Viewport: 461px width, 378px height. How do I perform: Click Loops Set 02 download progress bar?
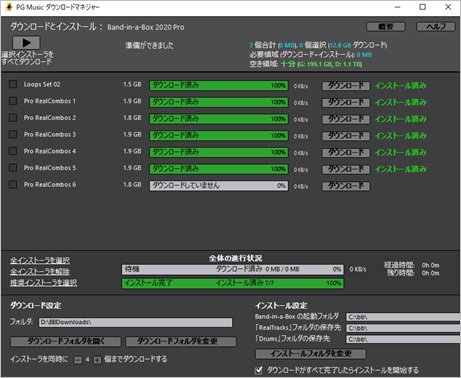219,85
